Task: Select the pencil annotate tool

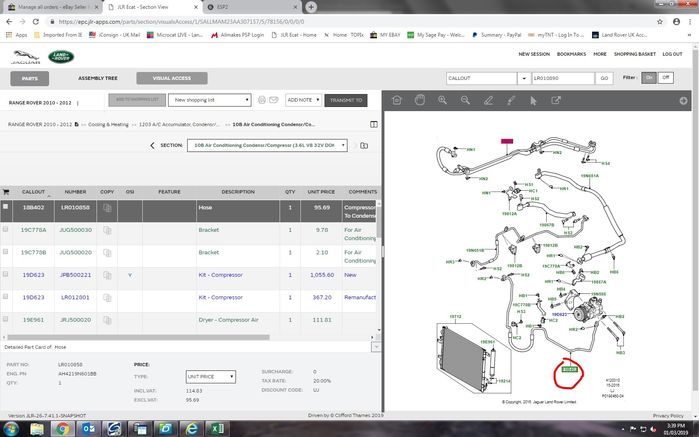Action: pyautogui.click(x=488, y=100)
